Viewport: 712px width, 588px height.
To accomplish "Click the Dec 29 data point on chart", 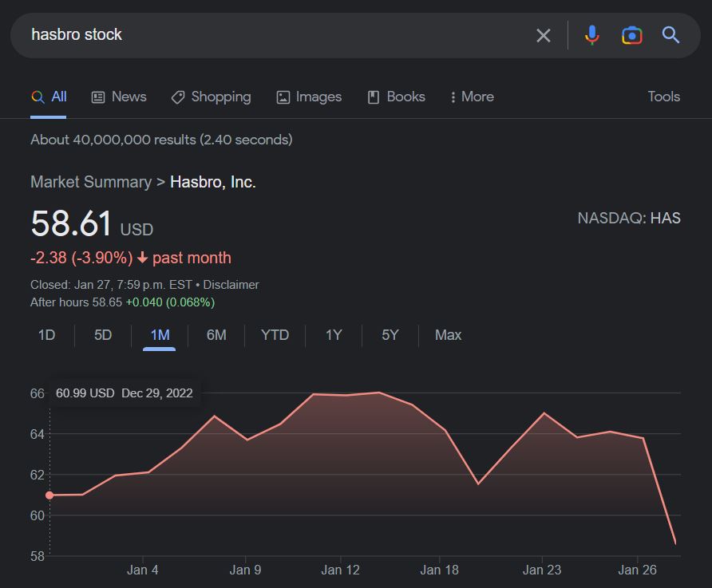I will coord(49,495).
